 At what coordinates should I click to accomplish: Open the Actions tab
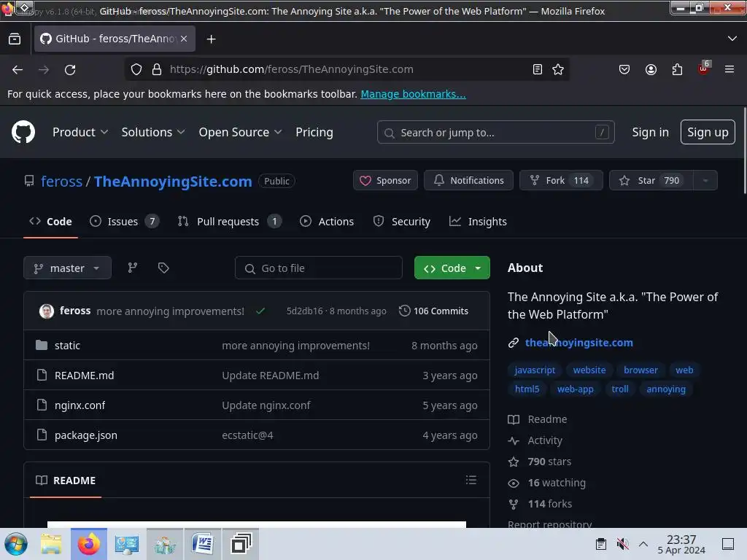coord(327,222)
